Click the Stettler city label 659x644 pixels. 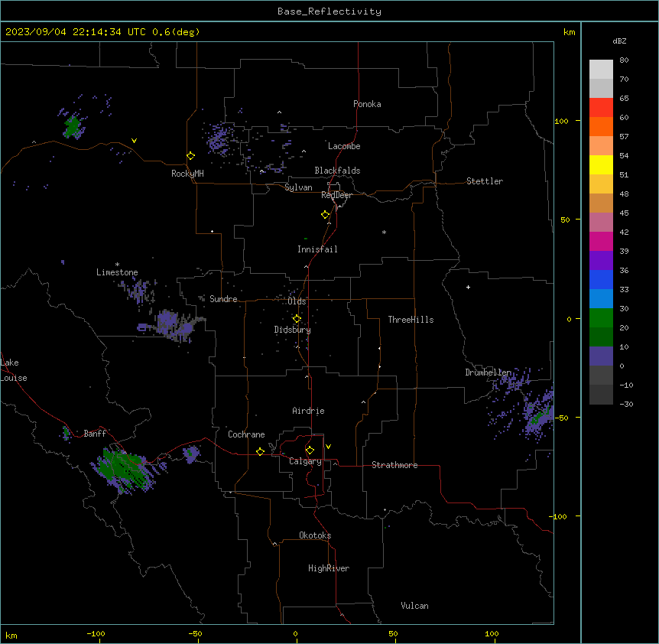[485, 181]
